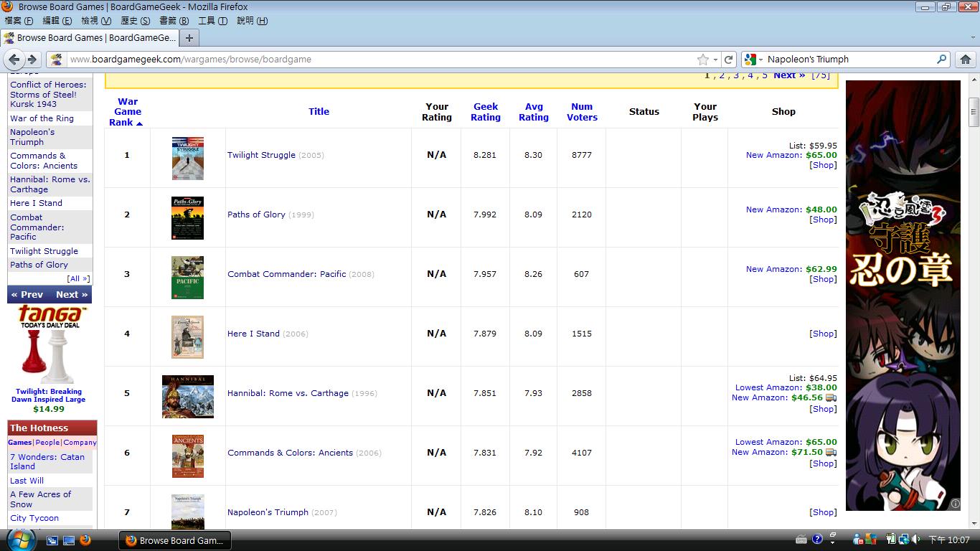Go back using browser back arrow
The image size is (980, 551).
pyautogui.click(x=14, y=60)
